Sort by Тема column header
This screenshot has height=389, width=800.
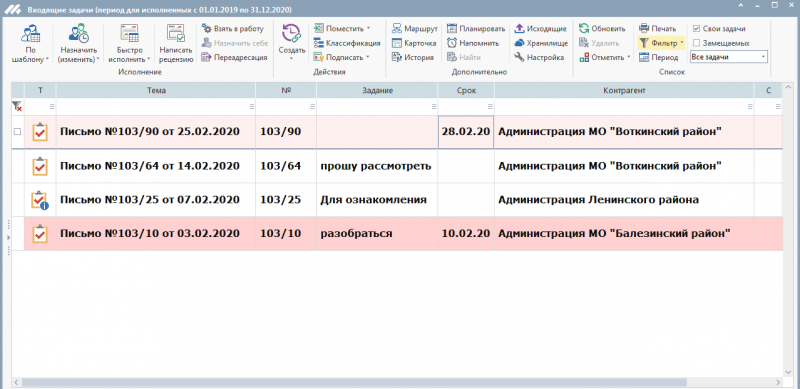pyautogui.click(x=156, y=90)
